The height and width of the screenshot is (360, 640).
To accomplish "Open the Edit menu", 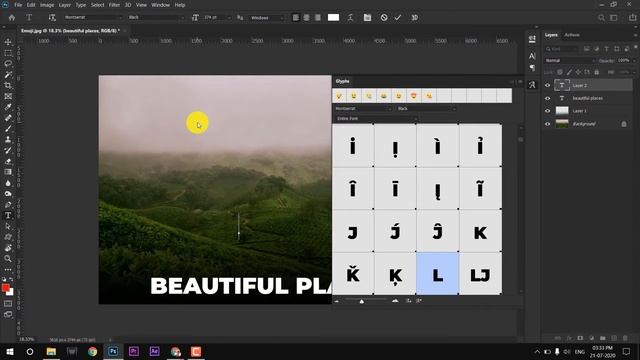I will pyautogui.click(x=31, y=5).
